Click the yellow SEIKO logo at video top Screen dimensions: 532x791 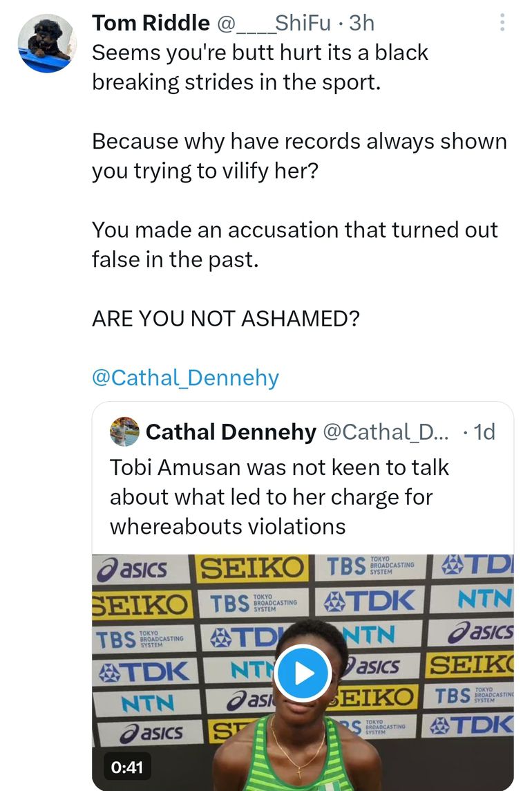click(x=253, y=569)
